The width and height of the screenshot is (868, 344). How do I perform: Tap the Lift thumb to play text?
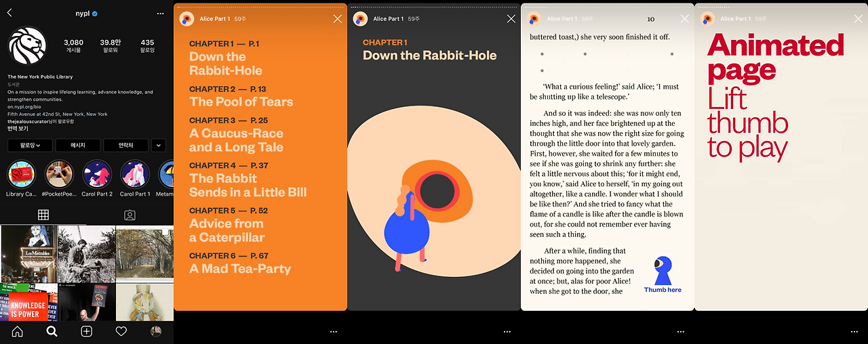pyautogui.click(x=748, y=123)
